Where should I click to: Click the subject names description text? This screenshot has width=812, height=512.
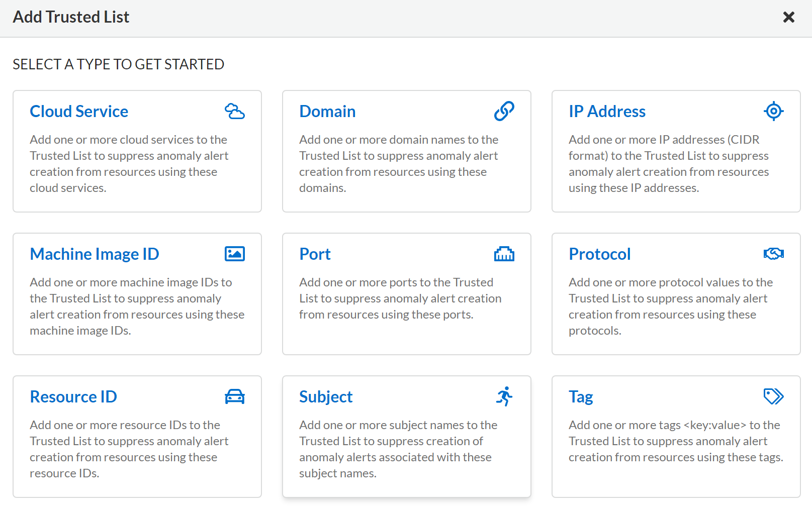pyautogui.click(x=398, y=449)
